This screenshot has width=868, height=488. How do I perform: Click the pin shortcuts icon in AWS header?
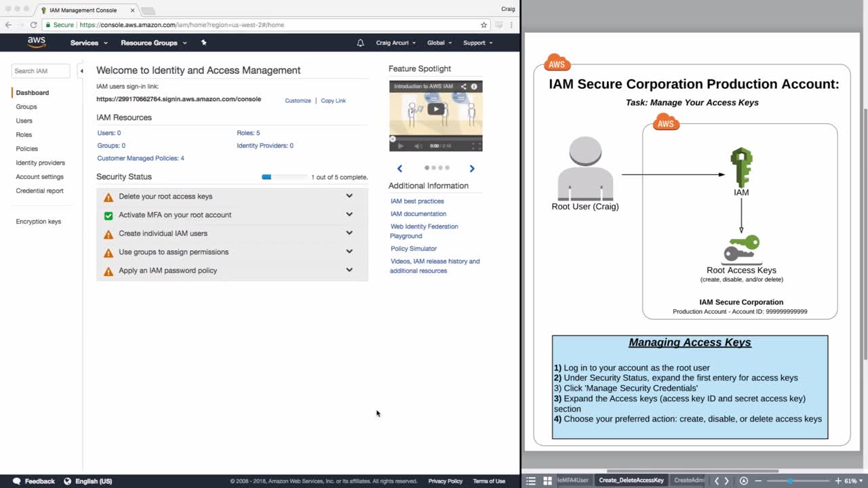[203, 43]
